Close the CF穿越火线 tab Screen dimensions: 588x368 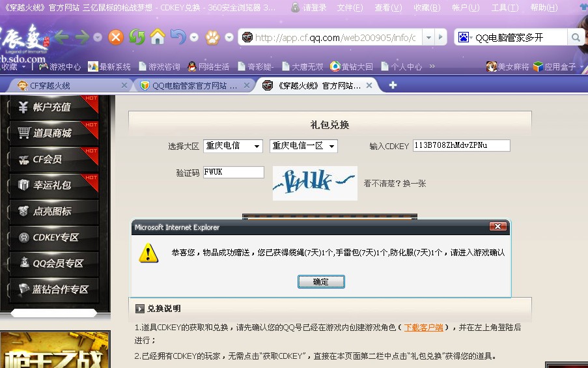pyautogui.click(x=124, y=85)
